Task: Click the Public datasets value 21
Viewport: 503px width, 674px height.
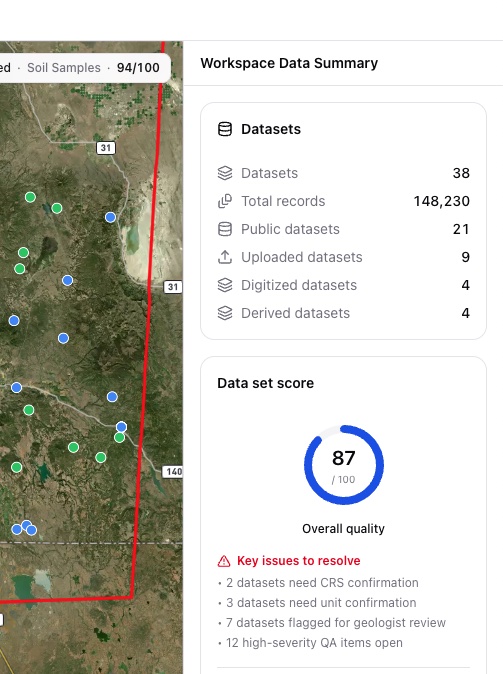Action: pyautogui.click(x=461, y=229)
